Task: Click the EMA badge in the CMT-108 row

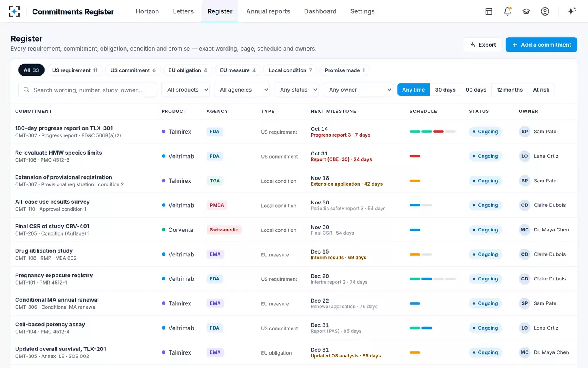Action: click(x=215, y=254)
